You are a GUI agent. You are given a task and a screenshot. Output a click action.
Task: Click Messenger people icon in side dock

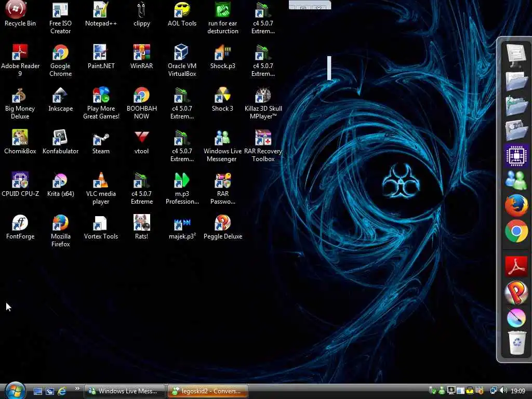coord(516,179)
